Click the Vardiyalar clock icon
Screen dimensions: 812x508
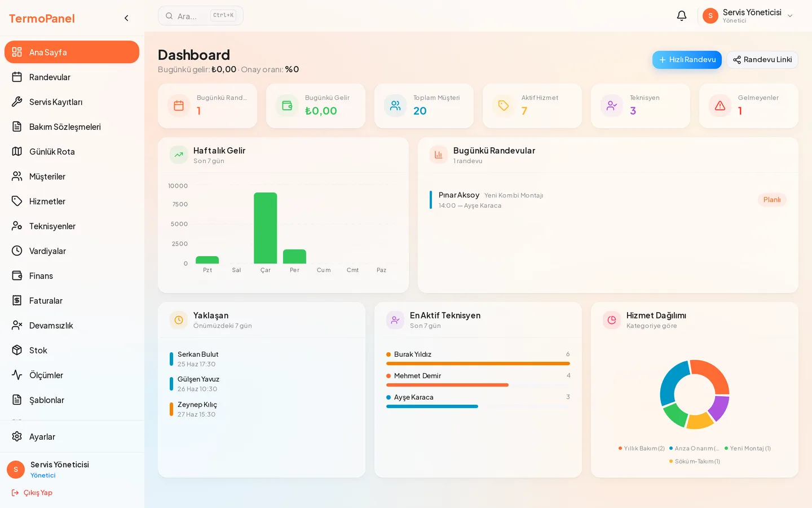click(17, 251)
